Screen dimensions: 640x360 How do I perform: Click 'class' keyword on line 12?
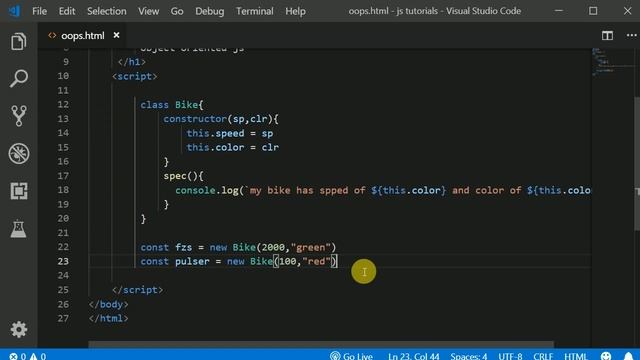154,105
